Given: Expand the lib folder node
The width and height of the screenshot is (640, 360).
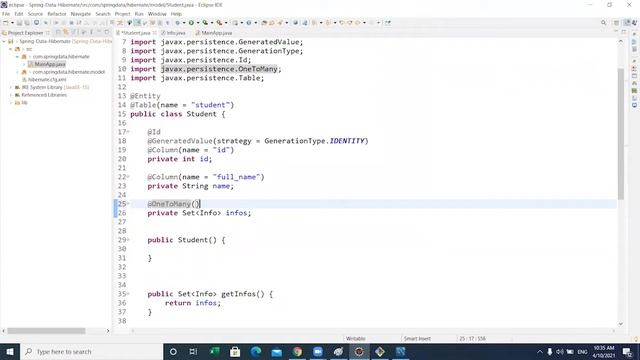Looking at the screenshot, I should (11, 103).
